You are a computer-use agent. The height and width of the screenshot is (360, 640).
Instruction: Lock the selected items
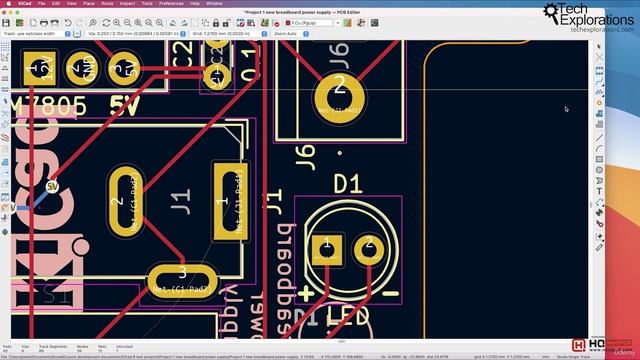point(216,23)
